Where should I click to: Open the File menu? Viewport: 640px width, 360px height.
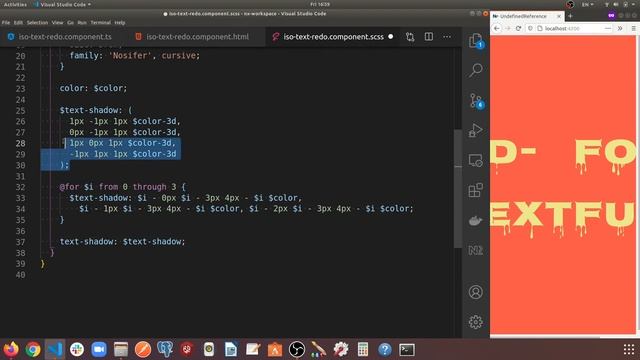(6, 22)
